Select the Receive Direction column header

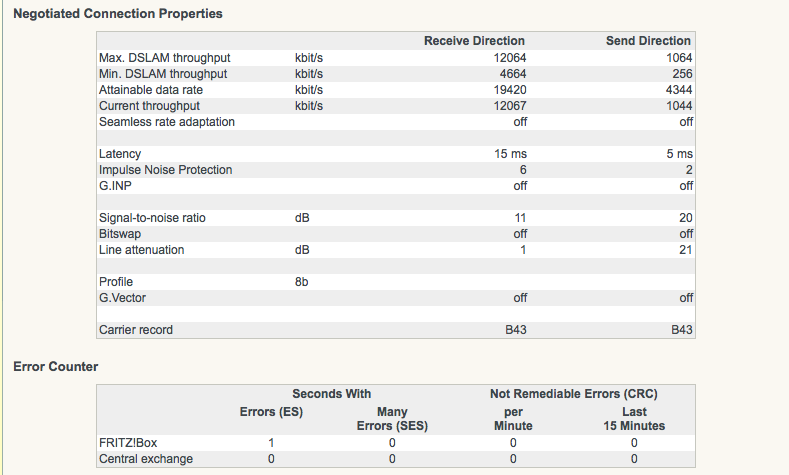[474, 41]
